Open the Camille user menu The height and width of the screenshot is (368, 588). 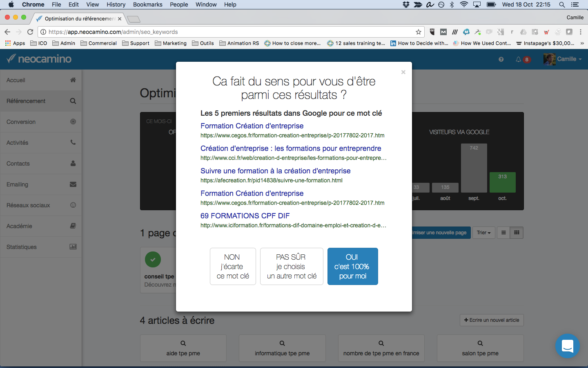[563, 59]
